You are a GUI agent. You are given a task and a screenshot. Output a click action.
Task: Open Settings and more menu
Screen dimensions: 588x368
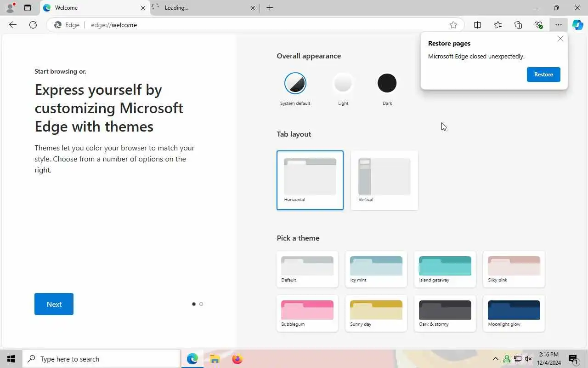(559, 25)
